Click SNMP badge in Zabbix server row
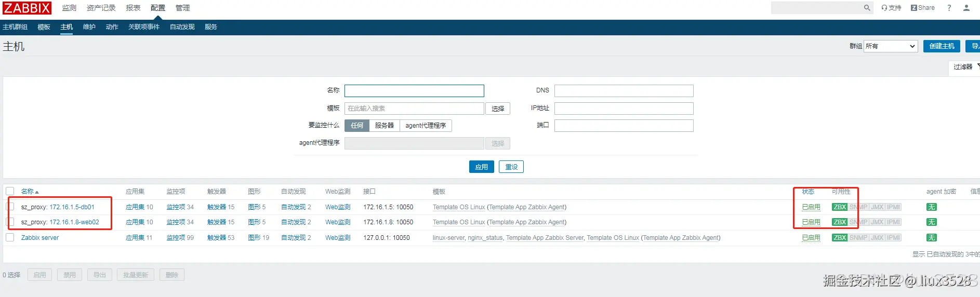This screenshot has height=297, width=980. (x=858, y=237)
